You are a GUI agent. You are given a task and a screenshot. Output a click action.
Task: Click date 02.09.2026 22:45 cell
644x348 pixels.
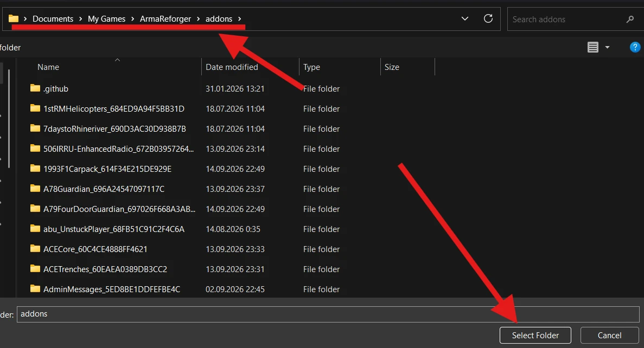tap(235, 289)
